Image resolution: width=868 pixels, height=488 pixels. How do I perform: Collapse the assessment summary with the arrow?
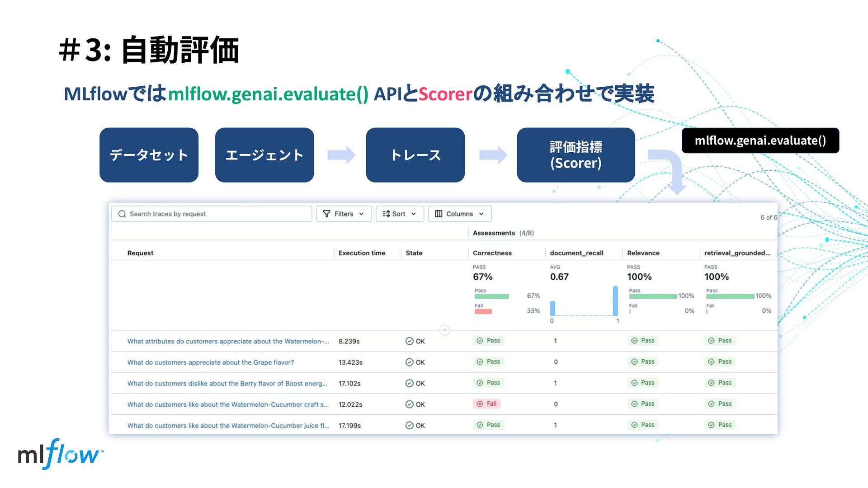[444, 330]
